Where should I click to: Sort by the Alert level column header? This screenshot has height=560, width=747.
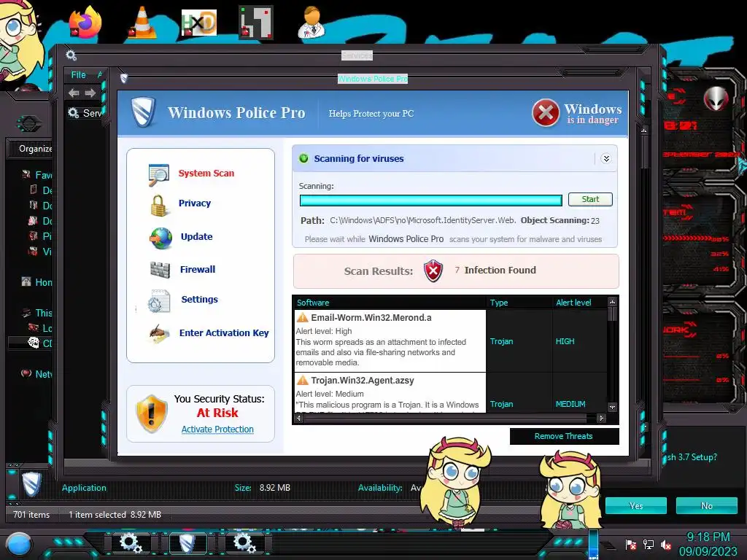[580, 303]
